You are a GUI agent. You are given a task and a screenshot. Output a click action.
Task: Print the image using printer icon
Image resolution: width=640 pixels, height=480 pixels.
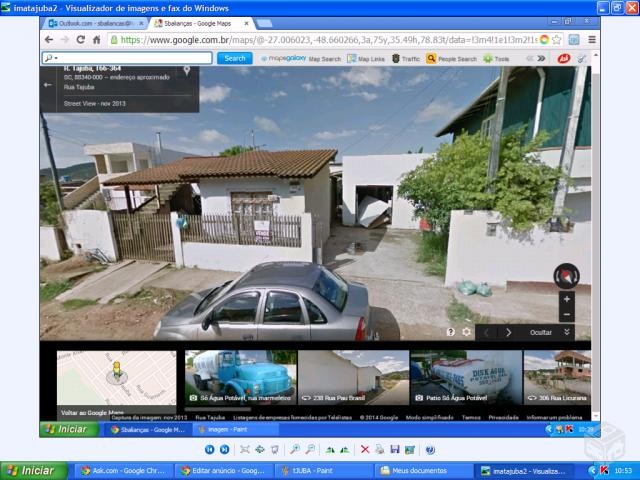click(x=380, y=449)
